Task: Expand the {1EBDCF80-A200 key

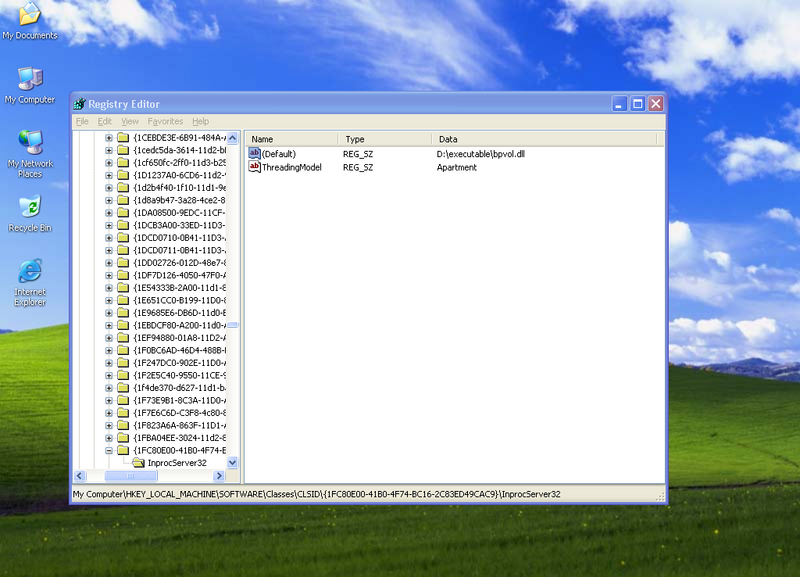Action: [x=109, y=325]
